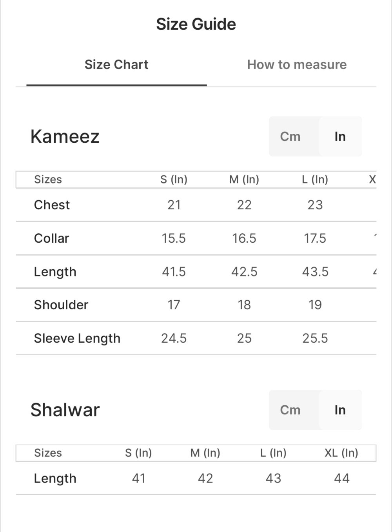Click the Kameez S (In) column header
Screen dimensions: 392x532
tap(174, 180)
